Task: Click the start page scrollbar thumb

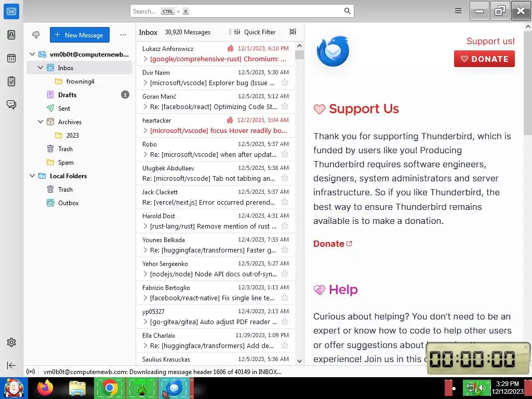Action: (528, 83)
